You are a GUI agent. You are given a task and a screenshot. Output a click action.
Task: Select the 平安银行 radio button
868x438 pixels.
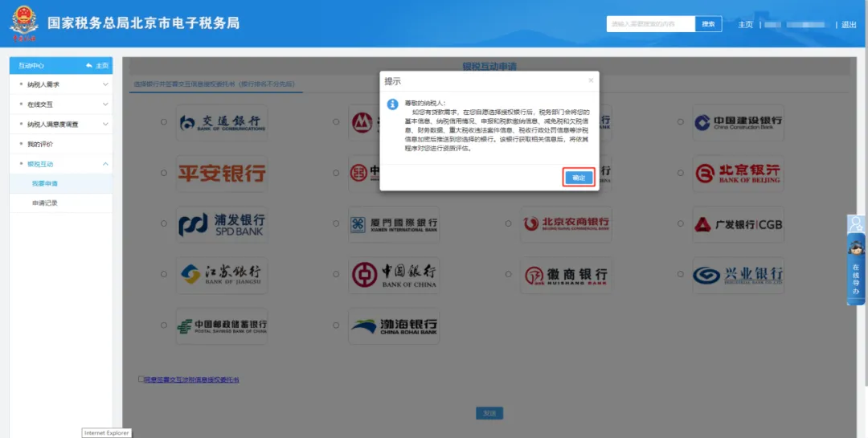(164, 173)
